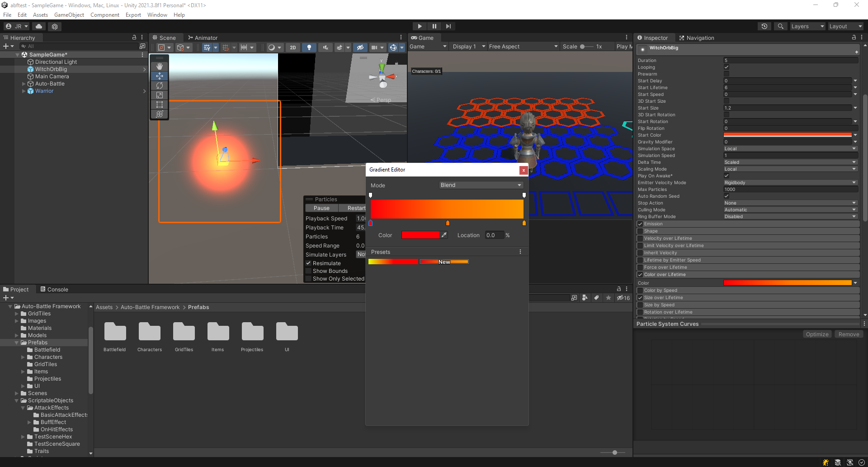Switch to the Navigation tab

(697, 38)
